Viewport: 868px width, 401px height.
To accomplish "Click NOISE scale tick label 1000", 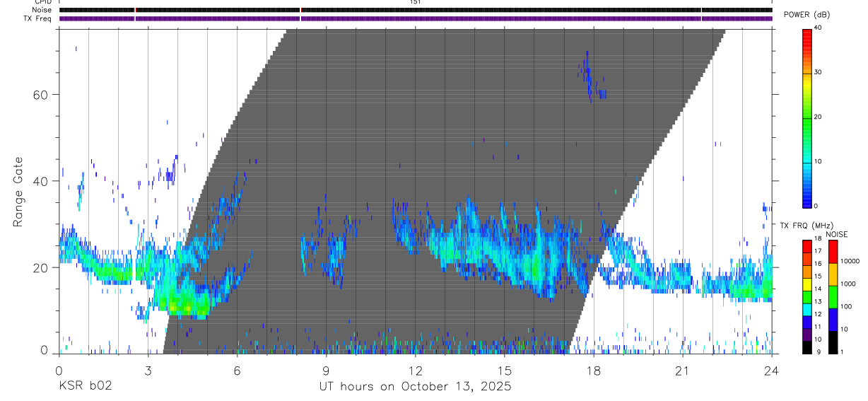I will coord(848,284).
